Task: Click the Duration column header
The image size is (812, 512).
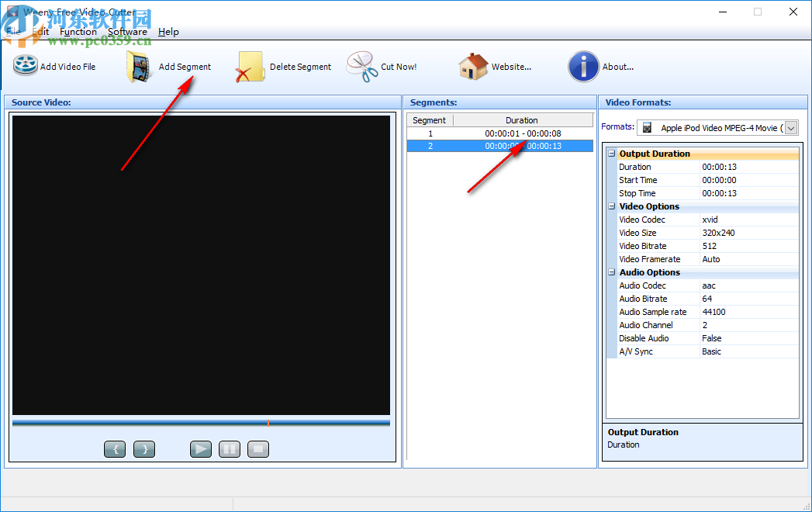Action: [523, 120]
